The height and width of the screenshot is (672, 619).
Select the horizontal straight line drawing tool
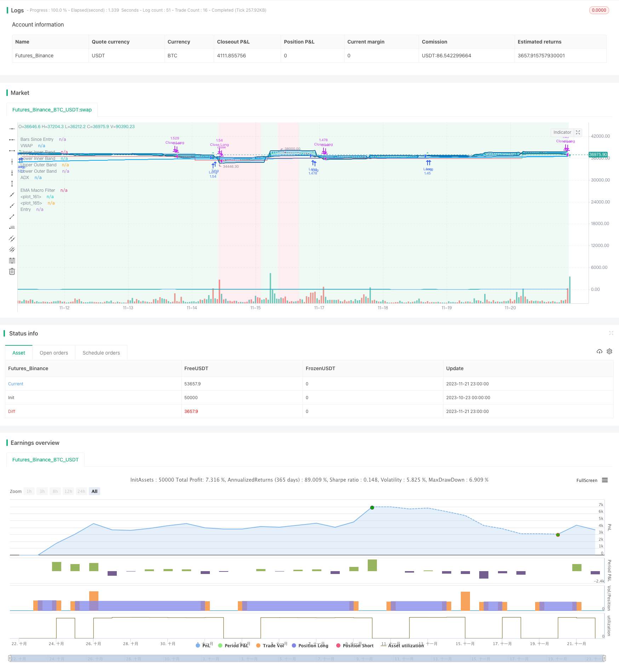point(12,128)
